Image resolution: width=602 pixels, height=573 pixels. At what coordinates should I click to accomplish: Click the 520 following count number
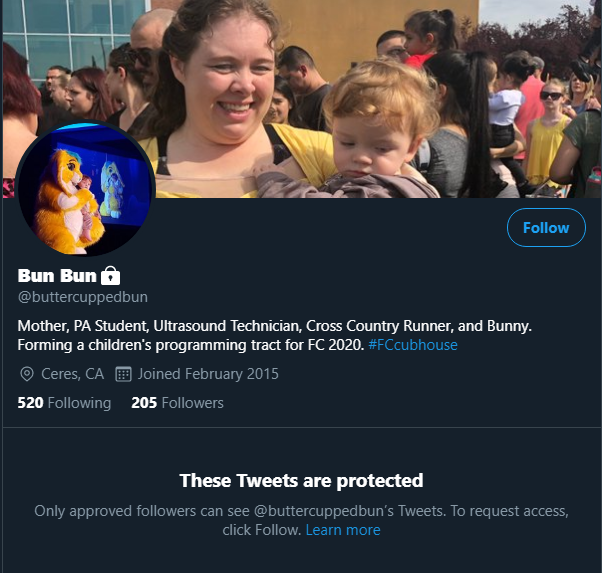tap(30, 403)
